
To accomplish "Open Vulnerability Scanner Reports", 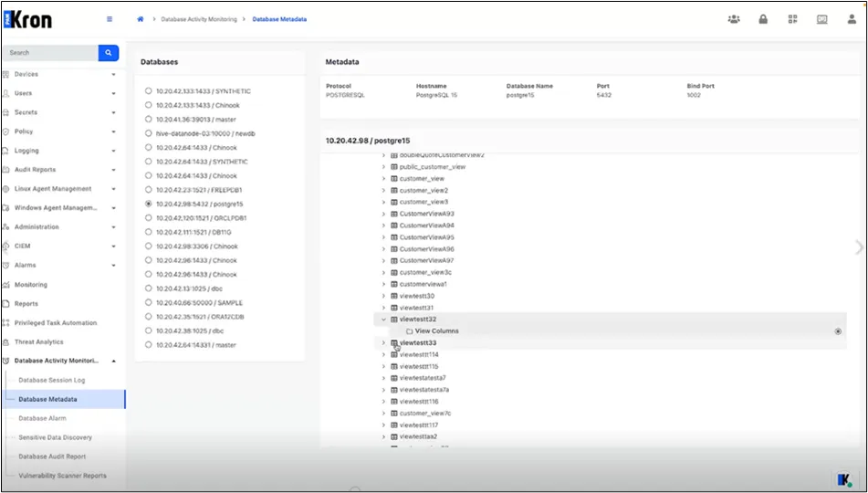I will (63, 476).
